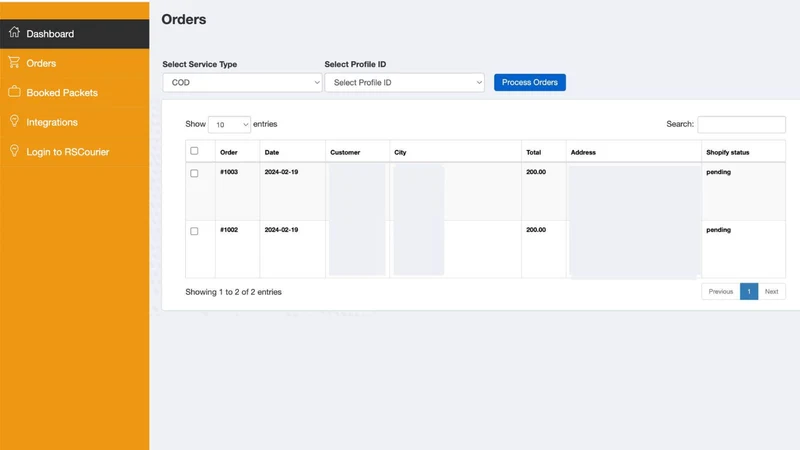Sort table by Date column header
Screen dimensions: 800x450
pyautogui.click(x=292, y=152)
